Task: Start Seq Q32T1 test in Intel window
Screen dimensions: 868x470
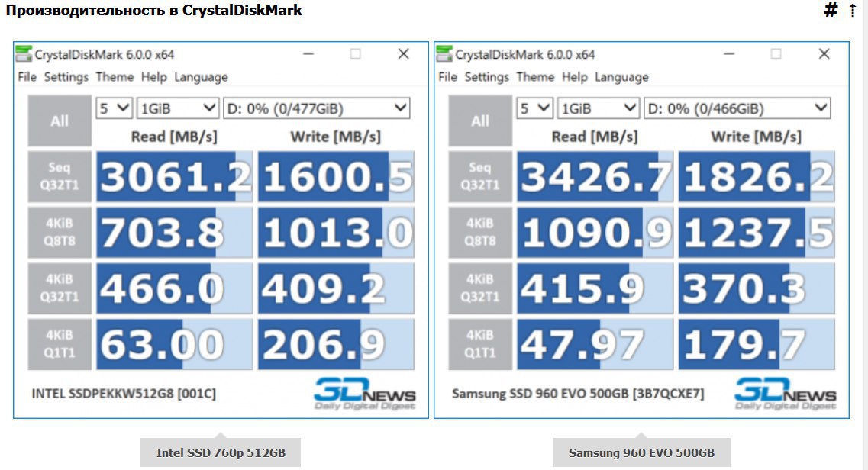Action: tap(60, 176)
